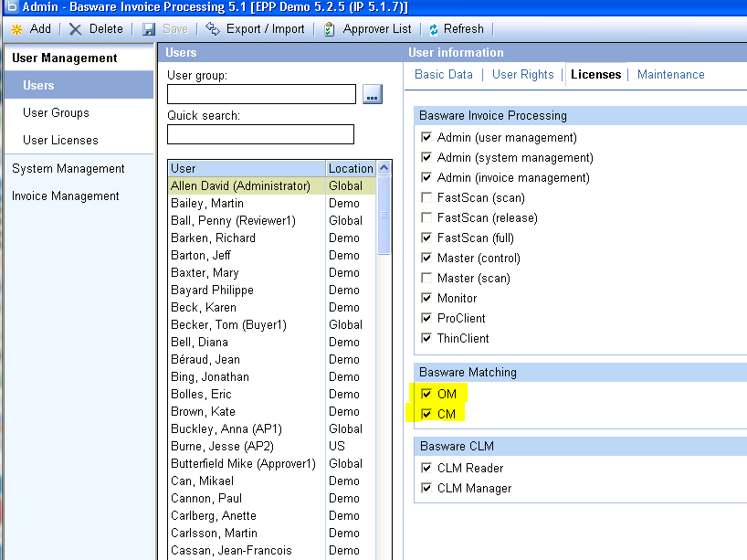Screen dimensions: 747x560
Task: Click the Quick search input field
Action: click(260, 134)
